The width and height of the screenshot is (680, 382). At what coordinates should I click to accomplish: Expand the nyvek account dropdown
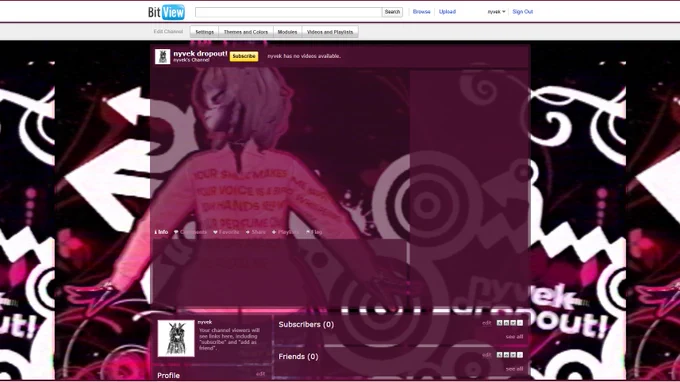coord(496,12)
